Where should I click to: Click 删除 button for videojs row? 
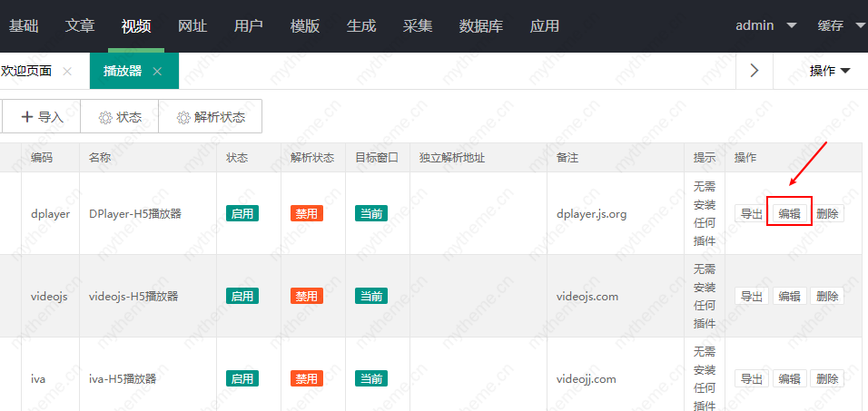(827, 296)
